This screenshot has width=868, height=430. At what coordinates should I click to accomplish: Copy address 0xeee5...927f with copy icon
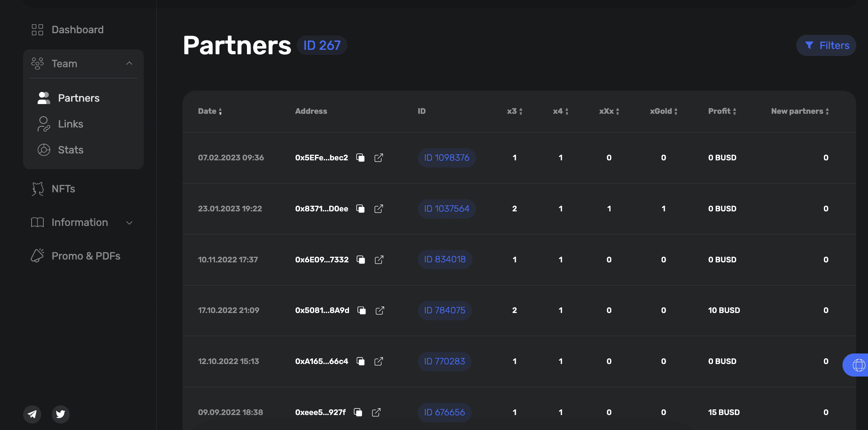click(x=358, y=412)
